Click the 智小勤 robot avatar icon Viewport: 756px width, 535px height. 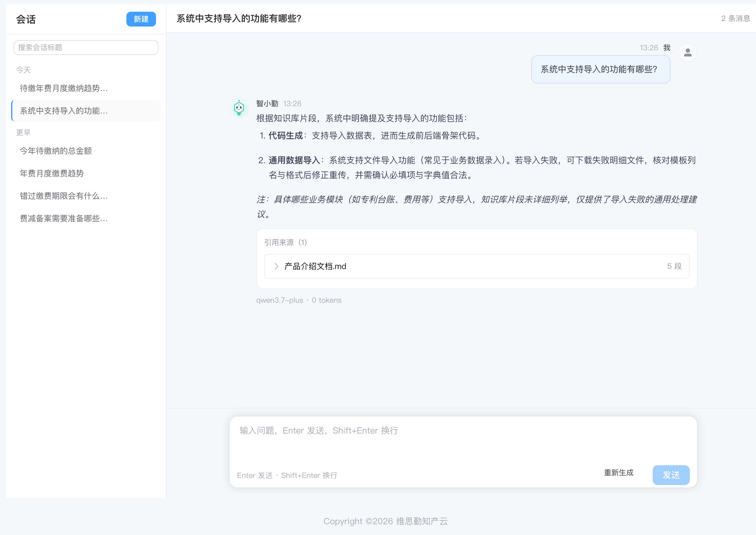pos(239,108)
